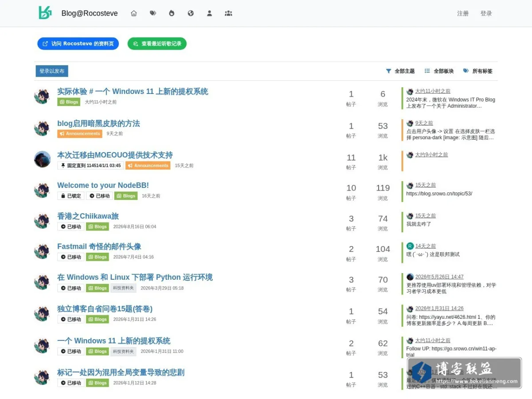The width and height of the screenshot is (532, 399).
Task: Open the tags icon in navbar
Action: click(153, 13)
